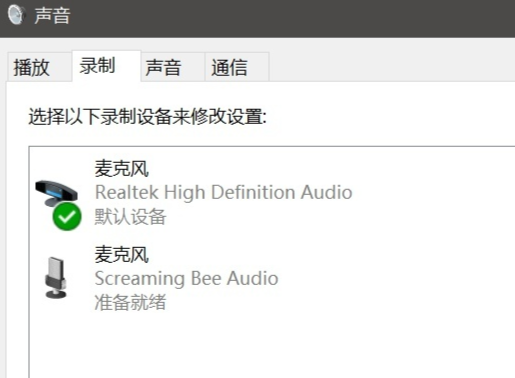515x378 pixels.
Task: Click the 选择以下录制设备来修改设置 instruction label
Action: (148, 117)
